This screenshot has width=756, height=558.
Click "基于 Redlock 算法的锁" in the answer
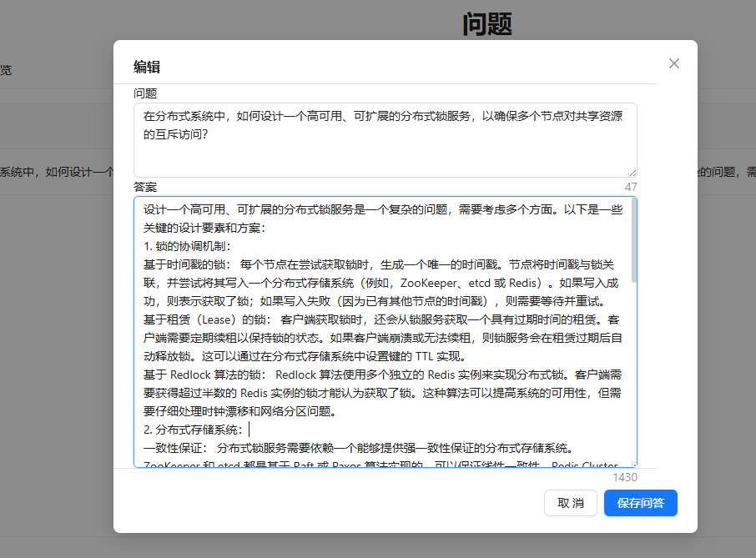(x=205, y=375)
